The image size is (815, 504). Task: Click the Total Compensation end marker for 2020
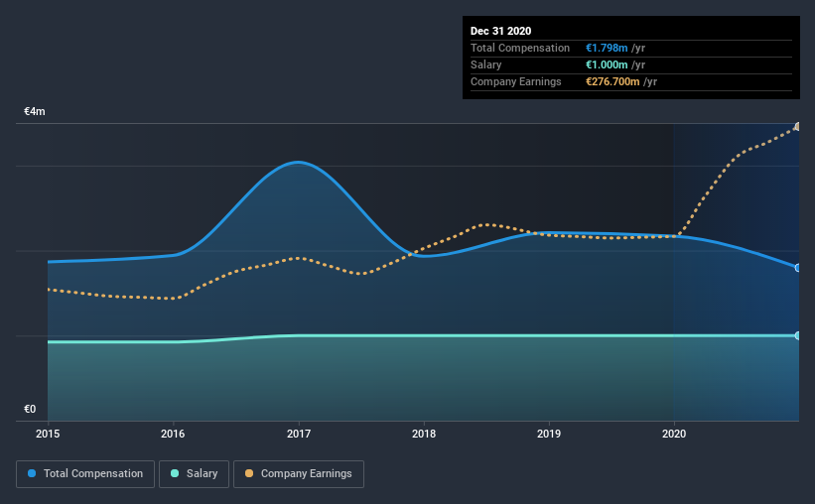(798, 268)
